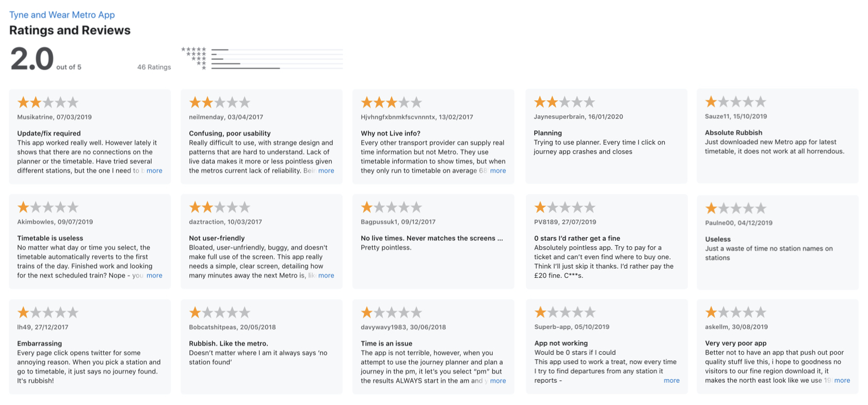Click one-star rating on 'Absolute Rubbish' review
Screen dimensions: 868x405
pos(735,102)
